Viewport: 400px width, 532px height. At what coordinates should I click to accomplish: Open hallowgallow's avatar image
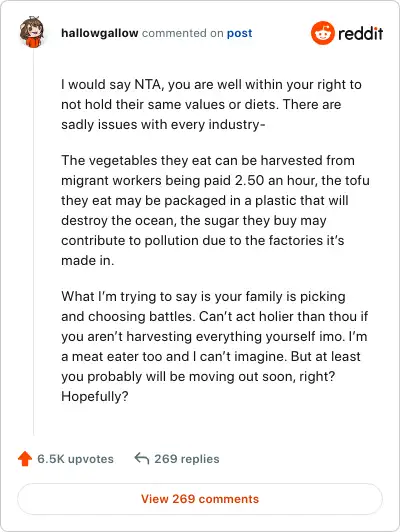tap(32, 33)
